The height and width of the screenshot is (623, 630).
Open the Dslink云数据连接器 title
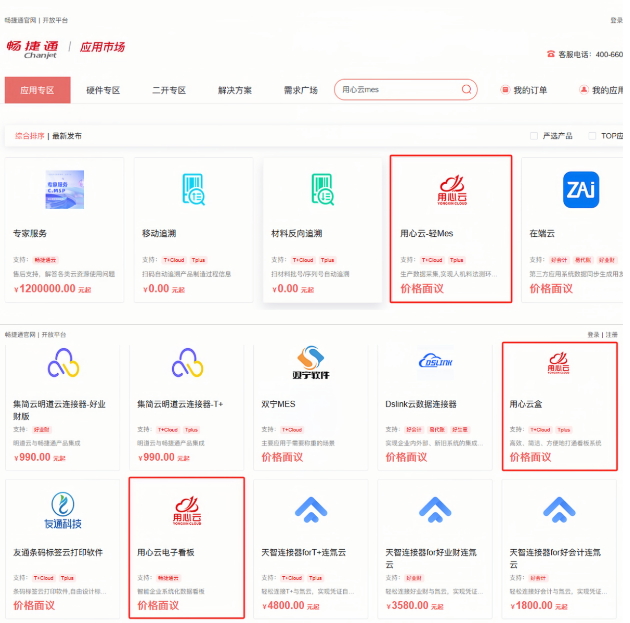[x=421, y=404]
